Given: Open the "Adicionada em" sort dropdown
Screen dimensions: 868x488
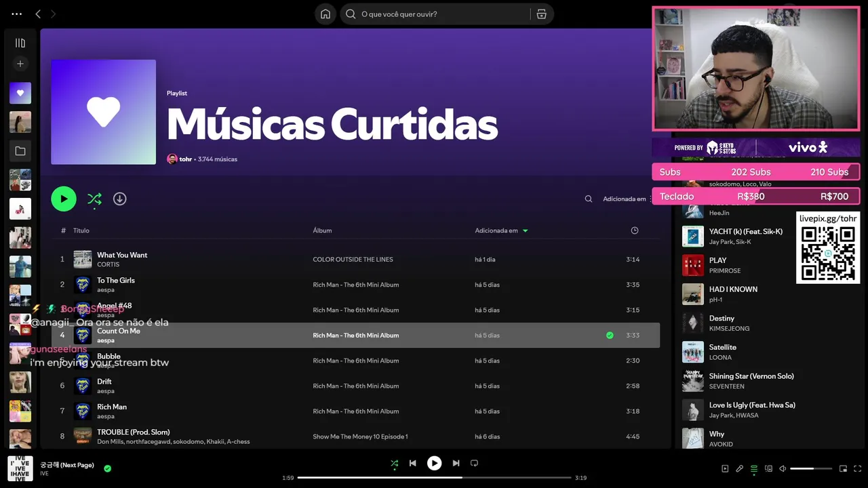Looking at the screenshot, I should [627, 199].
